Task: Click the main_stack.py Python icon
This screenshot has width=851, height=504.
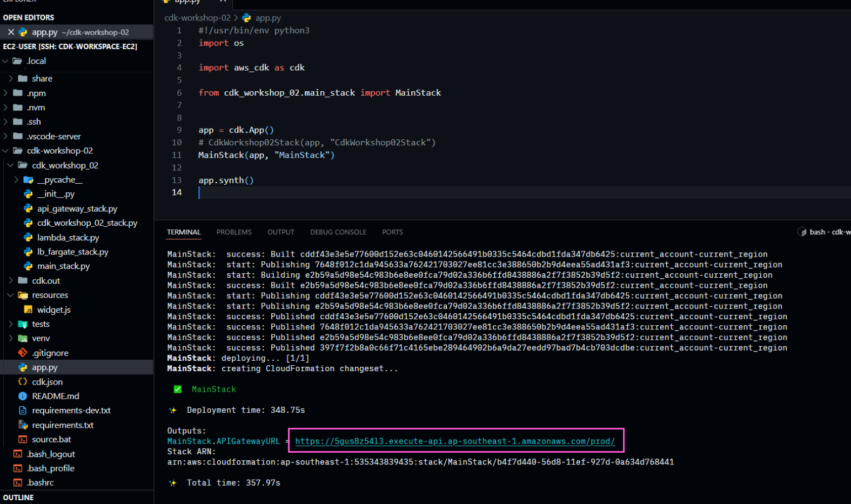Action: 28,266
